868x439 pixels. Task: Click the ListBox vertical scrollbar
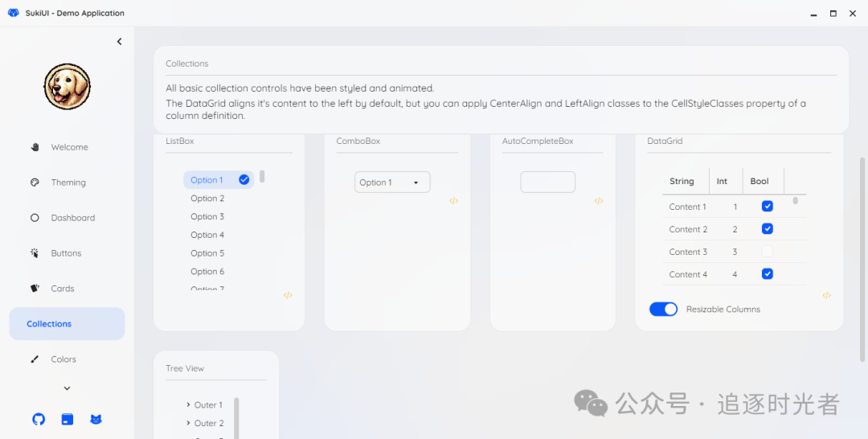pos(262,176)
